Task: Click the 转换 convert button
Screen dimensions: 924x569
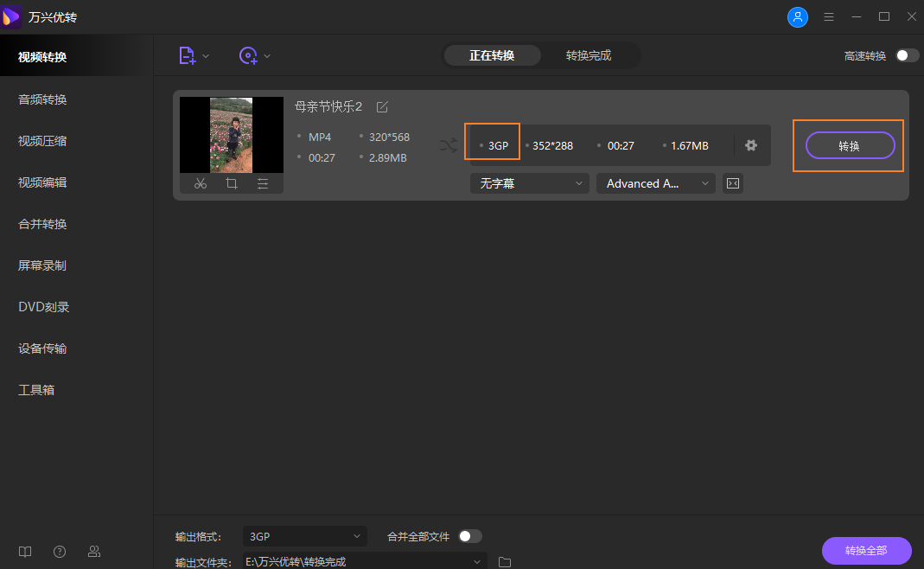Action: (850, 145)
